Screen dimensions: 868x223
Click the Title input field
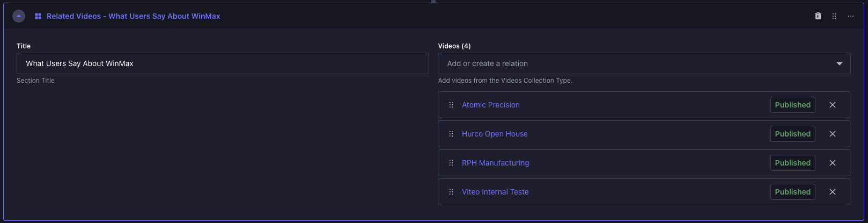click(x=223, y=63)
